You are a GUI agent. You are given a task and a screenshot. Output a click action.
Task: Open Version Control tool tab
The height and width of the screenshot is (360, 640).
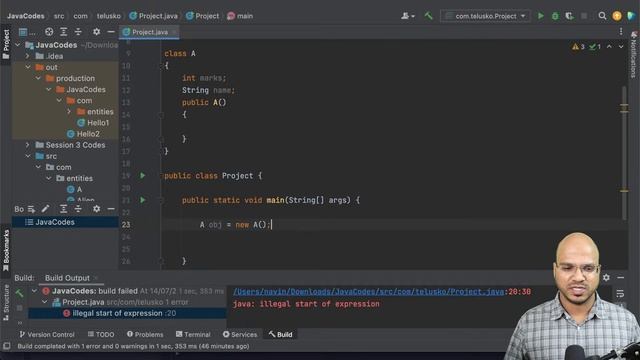coord(47,334)
